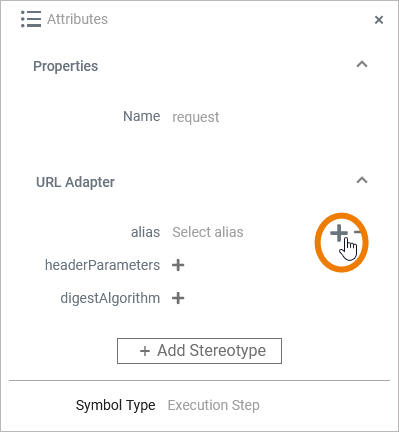
Task: Click the Symbol Type label
Action: [x=115, y=406]
